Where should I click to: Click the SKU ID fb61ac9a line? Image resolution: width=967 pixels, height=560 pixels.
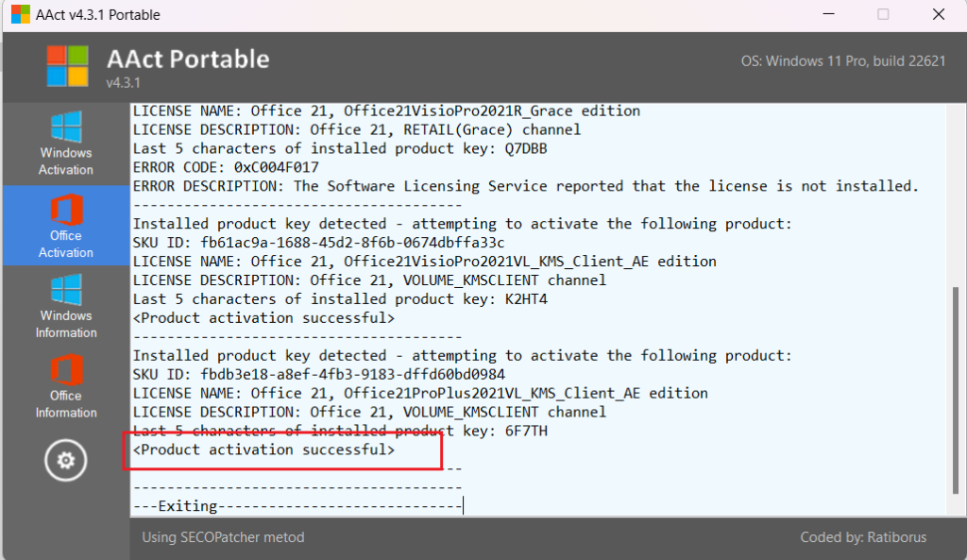pyautogui.click(x=319, y=243)
